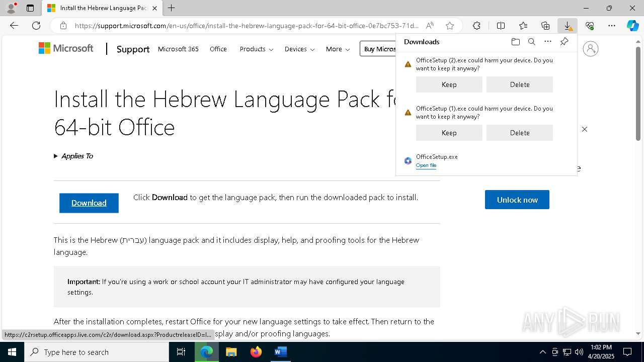644x362 pixels.
Task: Open a new tab with plus
Action: [x=172, y=8]
